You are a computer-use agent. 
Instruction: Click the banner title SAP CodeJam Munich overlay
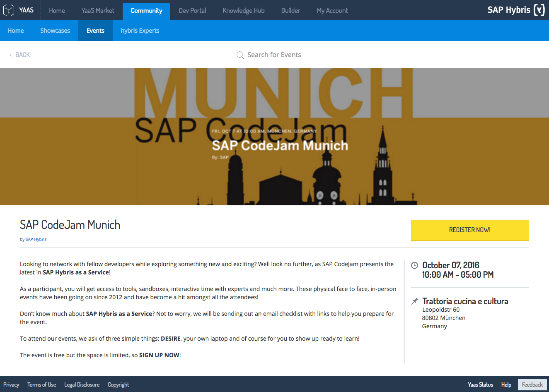pos(280,145)
